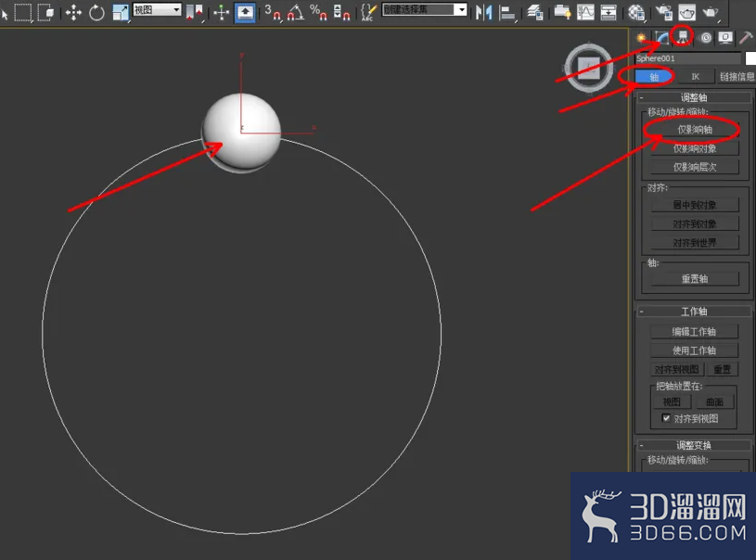
Task: Click the 重置轴 button
Action: (x=695, y=278)
